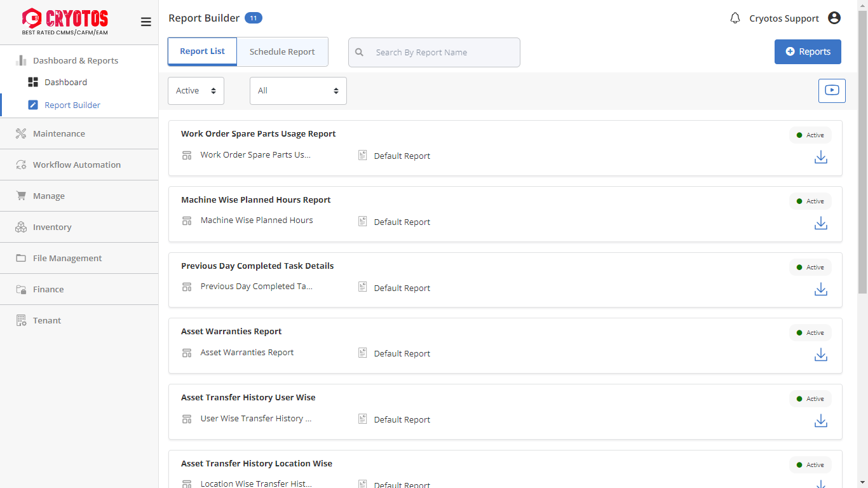Open the All category filter dropdown
The height and width of the screenshot is (488, 868).
click(x=298, y=91)
